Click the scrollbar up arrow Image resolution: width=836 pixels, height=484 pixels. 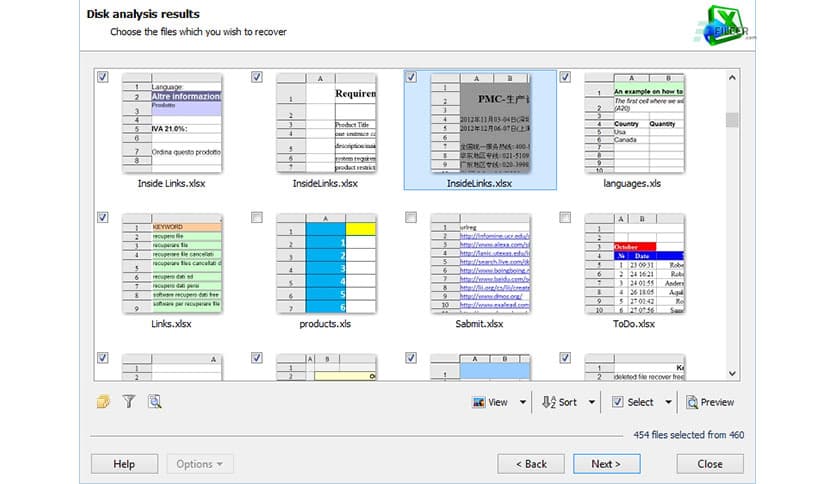(732, 78)
